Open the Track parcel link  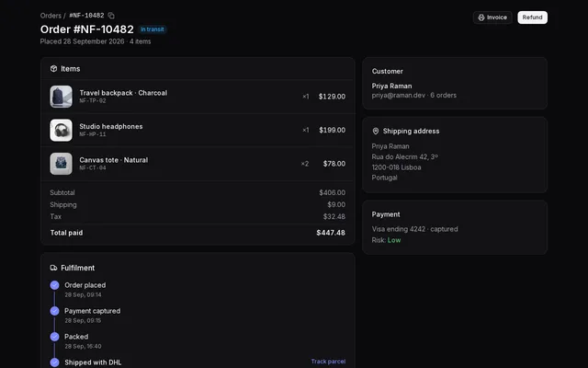328,362
